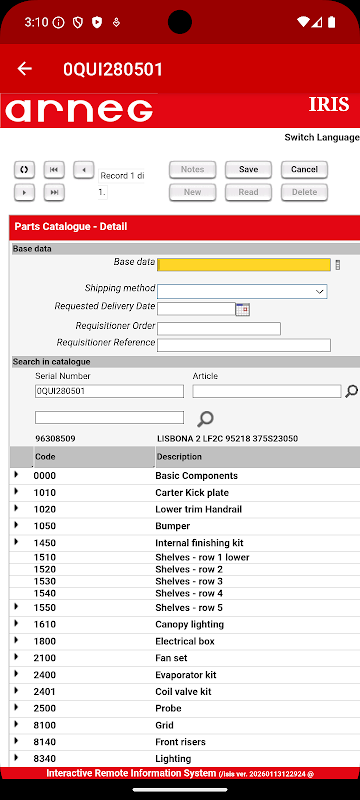
Task: Click the 'Evaporator kit' description
Action: pyautogui.click(x=186, y=674)
